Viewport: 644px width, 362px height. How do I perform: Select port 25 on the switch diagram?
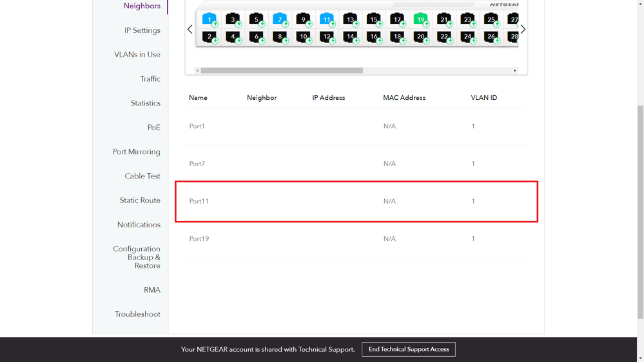(491, 19)
